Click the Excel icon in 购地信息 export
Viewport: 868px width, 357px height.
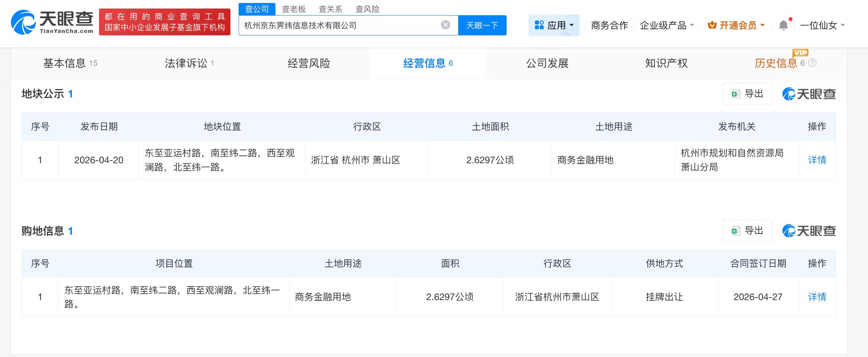735,231
